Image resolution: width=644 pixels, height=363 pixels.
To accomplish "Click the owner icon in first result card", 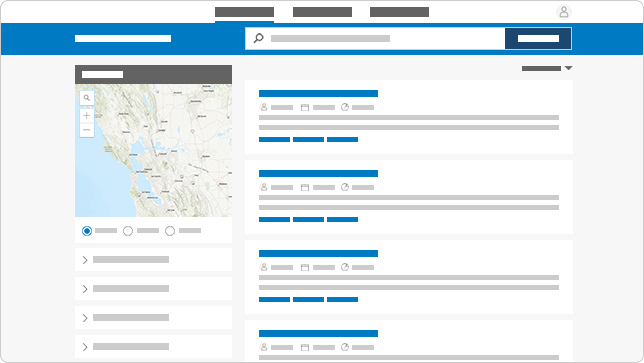I will [264, 107].
